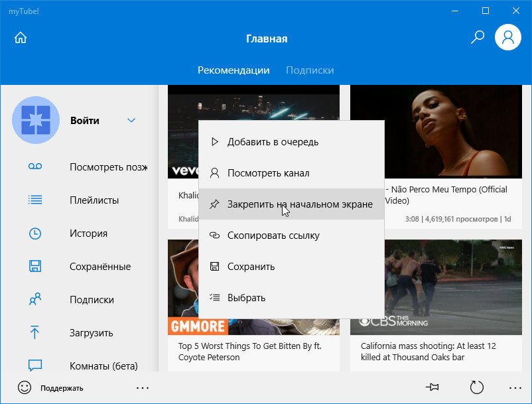Go to Home via house icon
Image resolution: width=532 pixels, height=404 pixels.
[x=21, y=38]
